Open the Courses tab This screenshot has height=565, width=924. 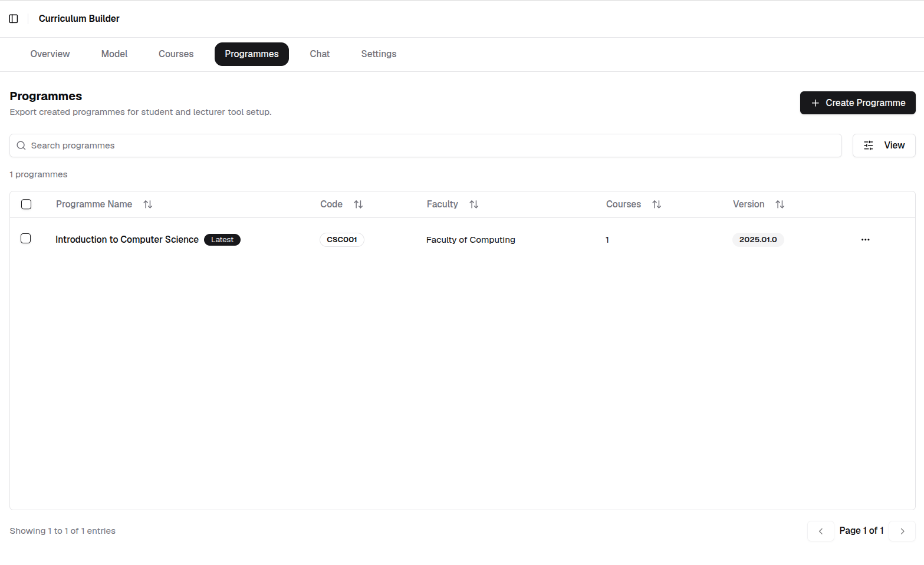click(x=176, y=54)
